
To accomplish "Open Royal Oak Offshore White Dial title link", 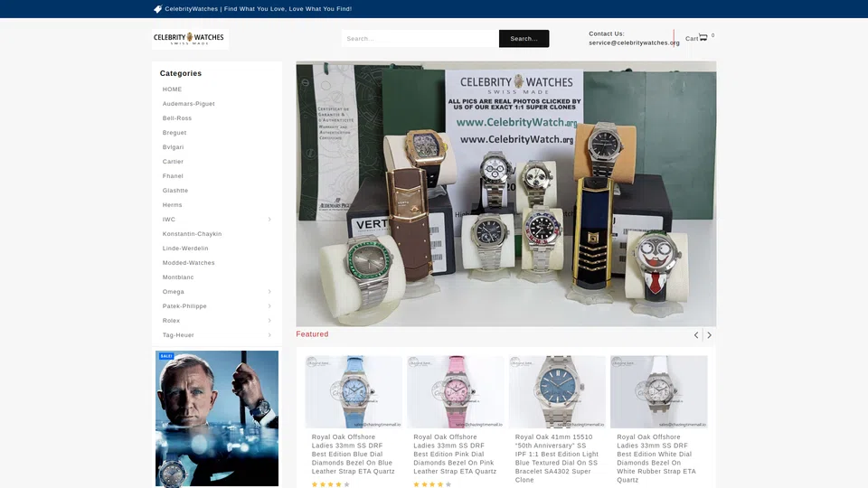I will 656,458.
